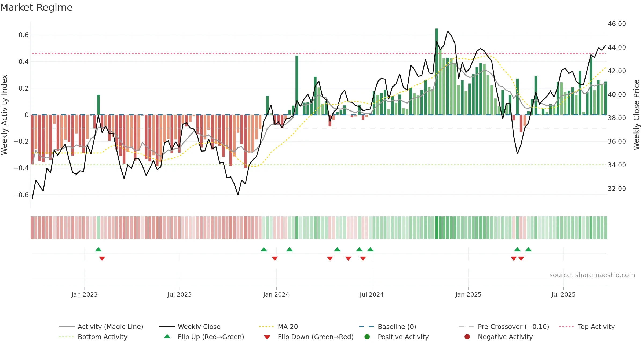Click the tall green bar in early 2024
The height and width of the screenshot is (362, 644).
point(297,85)
